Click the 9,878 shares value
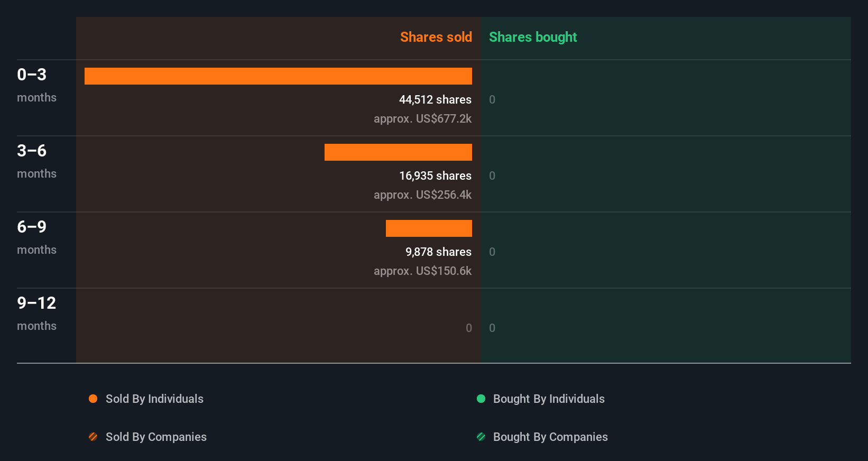The image size is (868, 461). 438,252
